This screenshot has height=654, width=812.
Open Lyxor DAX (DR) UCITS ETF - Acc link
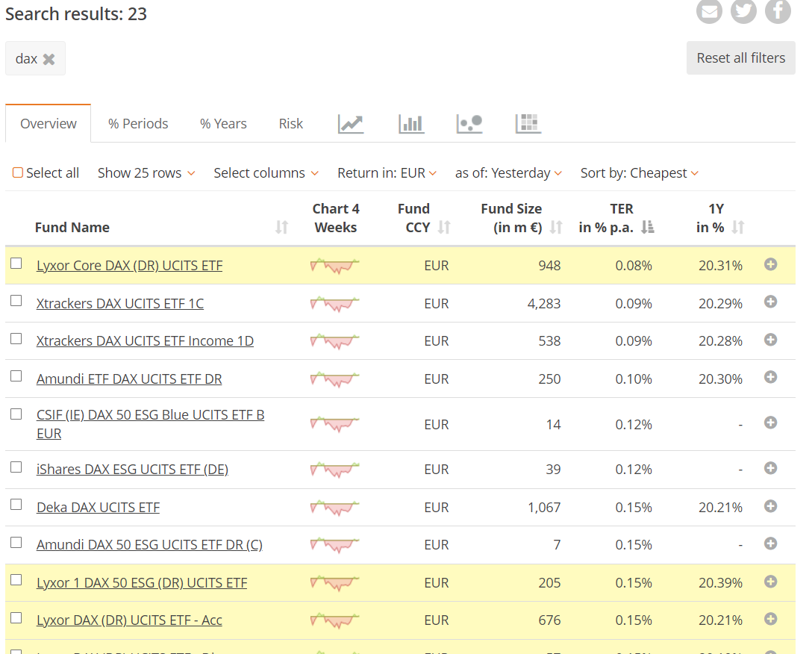pos(129,620)
